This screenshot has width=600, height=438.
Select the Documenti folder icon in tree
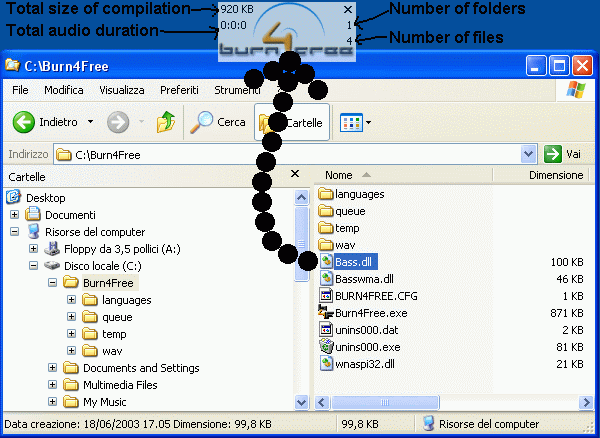click(x=33, y=214)
